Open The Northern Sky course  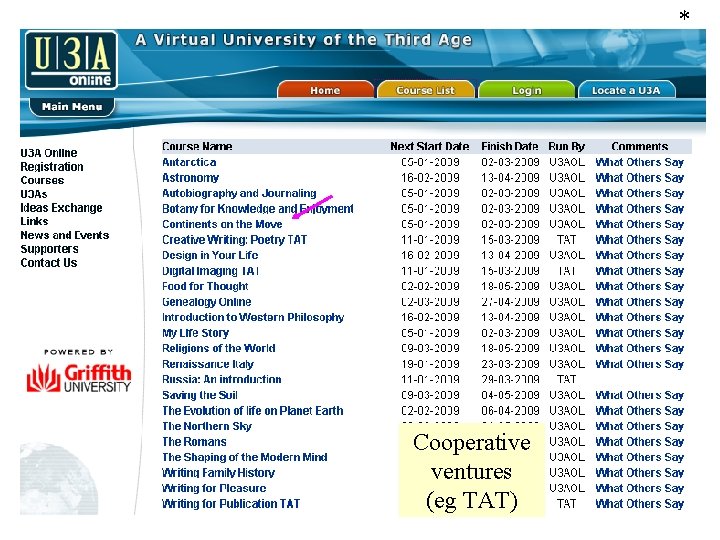[207, 426]
